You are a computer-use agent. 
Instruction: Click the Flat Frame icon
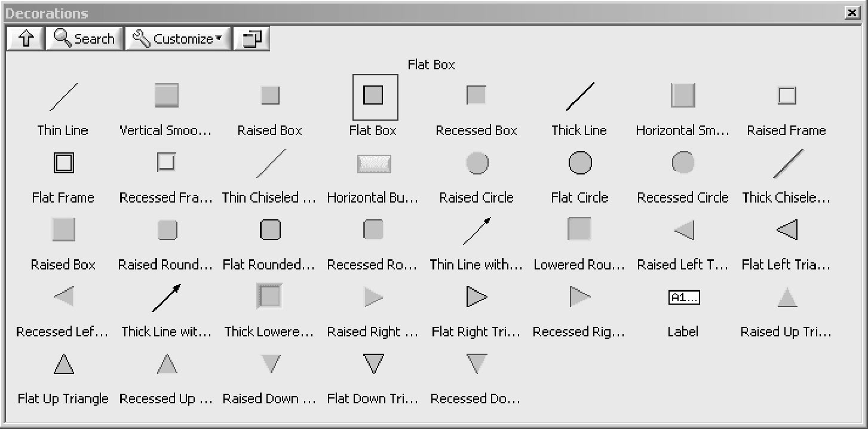tap(63, 163)
